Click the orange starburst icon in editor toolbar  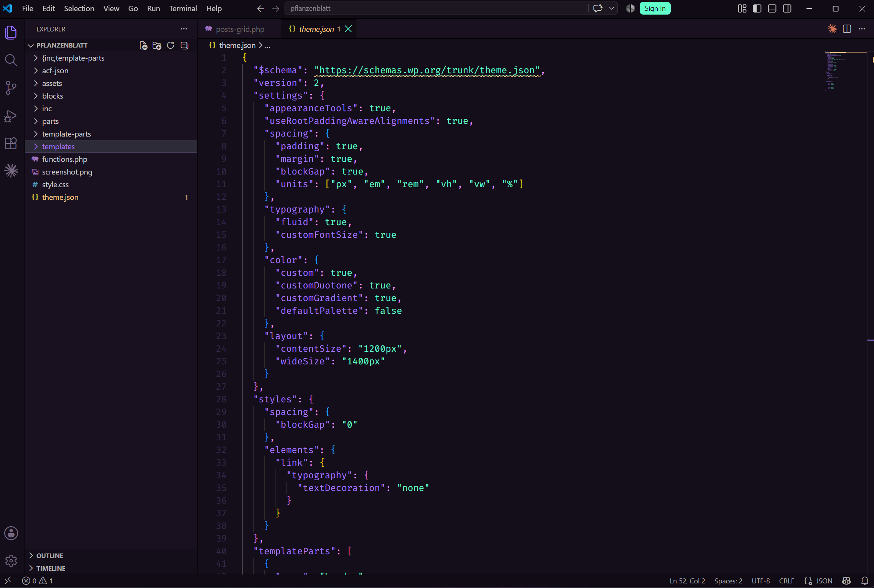coord(832,29)
